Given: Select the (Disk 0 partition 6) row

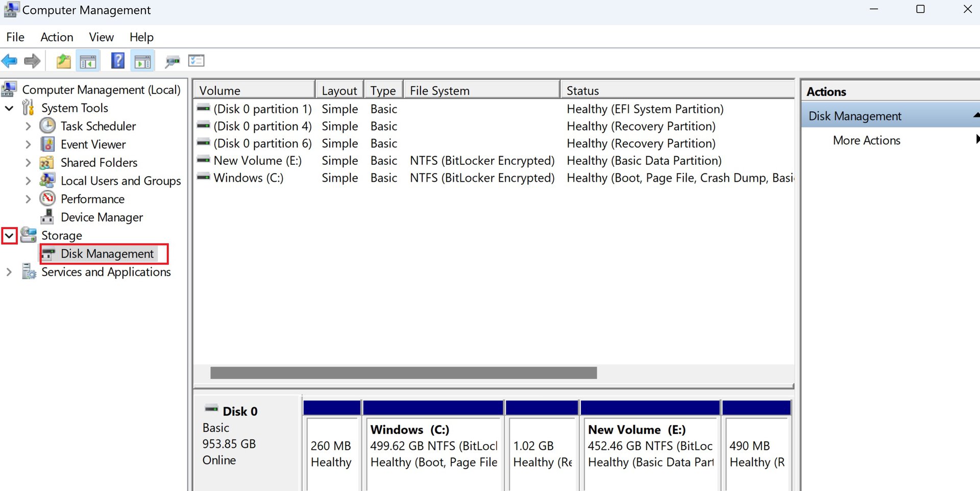Looking at the screenshot, I should click(x=494, y=143).
